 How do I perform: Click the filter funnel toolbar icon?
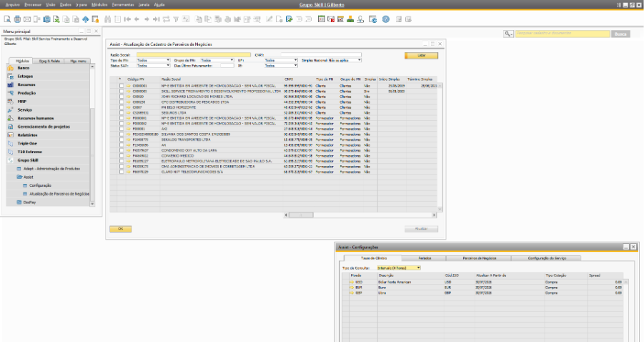click(176, 19)
